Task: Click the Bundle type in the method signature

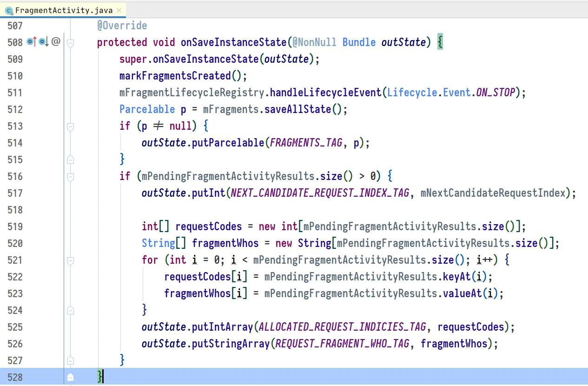Action: pos(359,42)
